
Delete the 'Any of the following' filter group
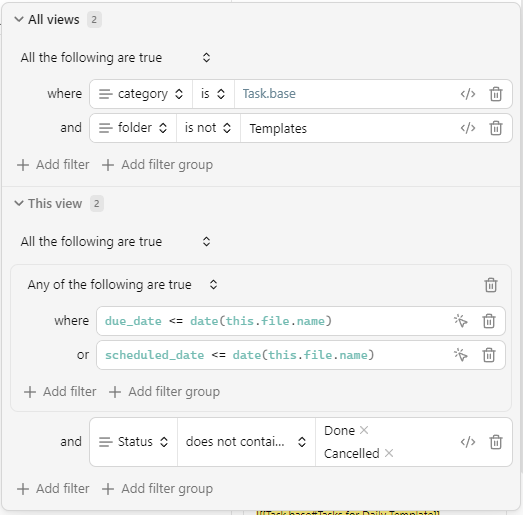pyautogui.click(x=491, y=285)
